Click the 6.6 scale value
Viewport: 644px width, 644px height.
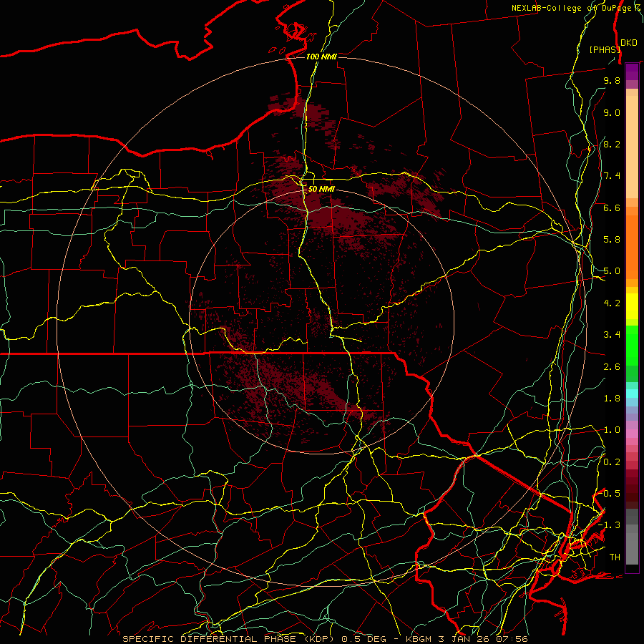pos(612,208)
